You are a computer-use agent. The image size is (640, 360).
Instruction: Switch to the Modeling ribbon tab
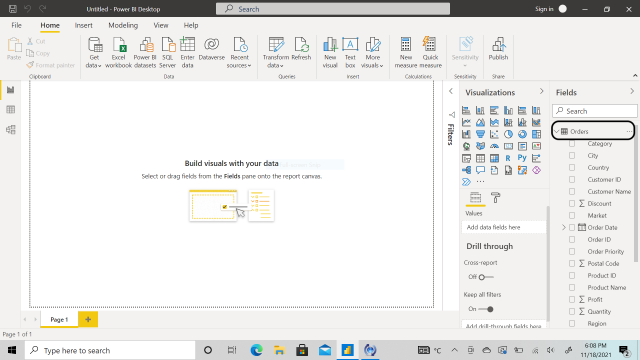123,25
